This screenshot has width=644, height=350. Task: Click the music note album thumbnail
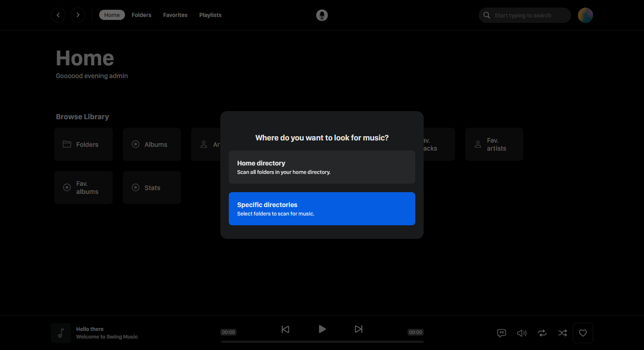(x=61, y=333)
